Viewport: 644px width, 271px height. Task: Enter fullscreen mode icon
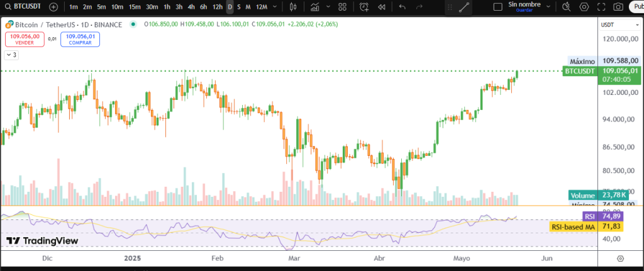pos(601,6)
